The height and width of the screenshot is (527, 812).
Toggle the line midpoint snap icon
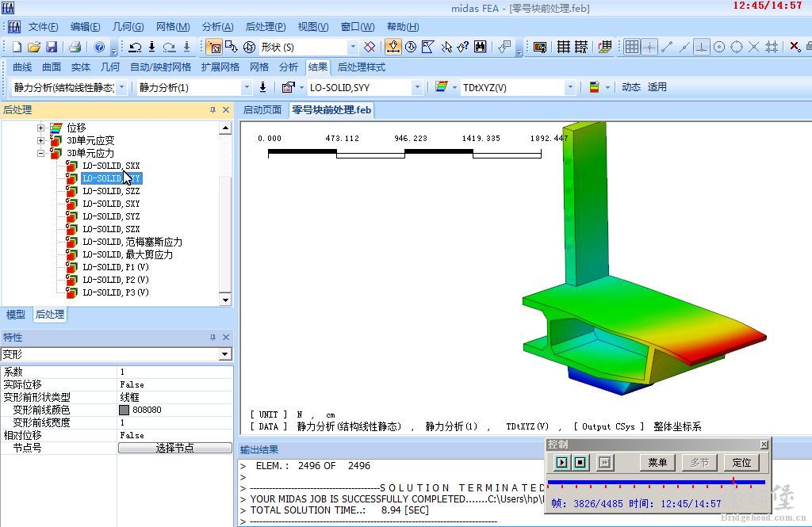pos(684,47)
